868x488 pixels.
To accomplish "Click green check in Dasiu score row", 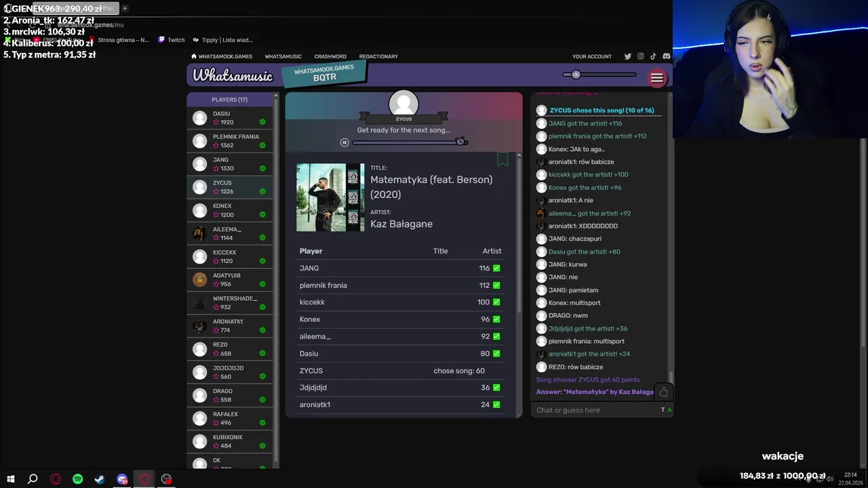I will point(496,354).
